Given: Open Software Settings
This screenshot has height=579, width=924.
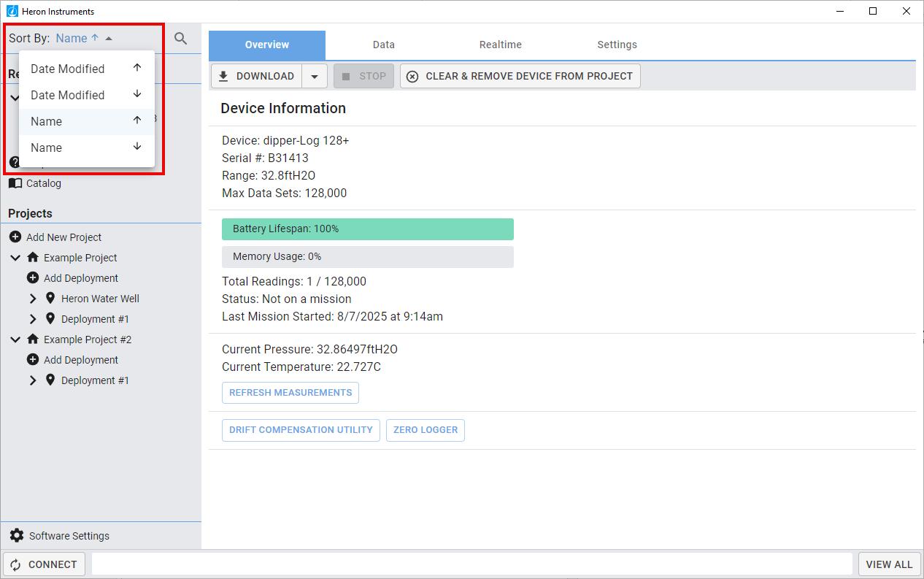Looking at the screenshot, I should point(69,536).
